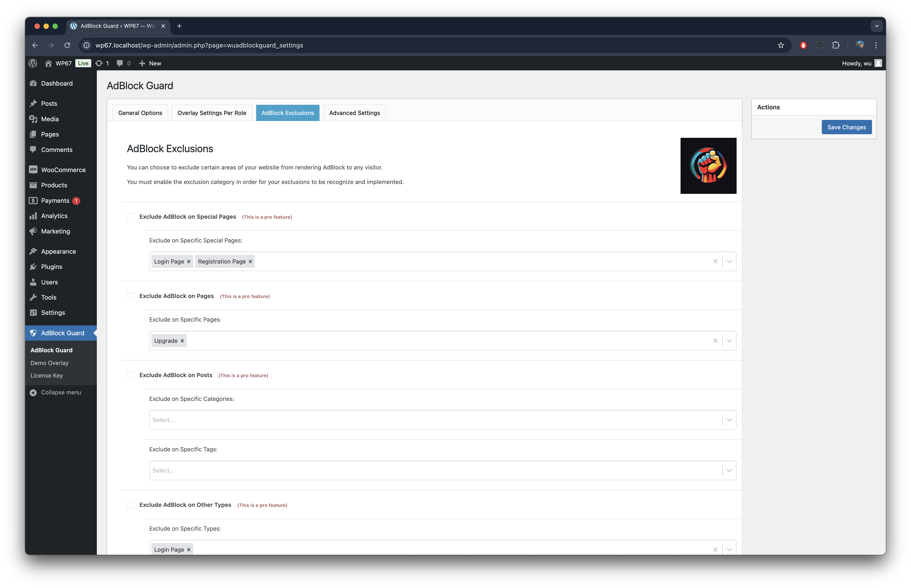The image size is (911, 588).
Task: Open the WordPress logo menu in admin bar
Action: (x=33, y=63)
